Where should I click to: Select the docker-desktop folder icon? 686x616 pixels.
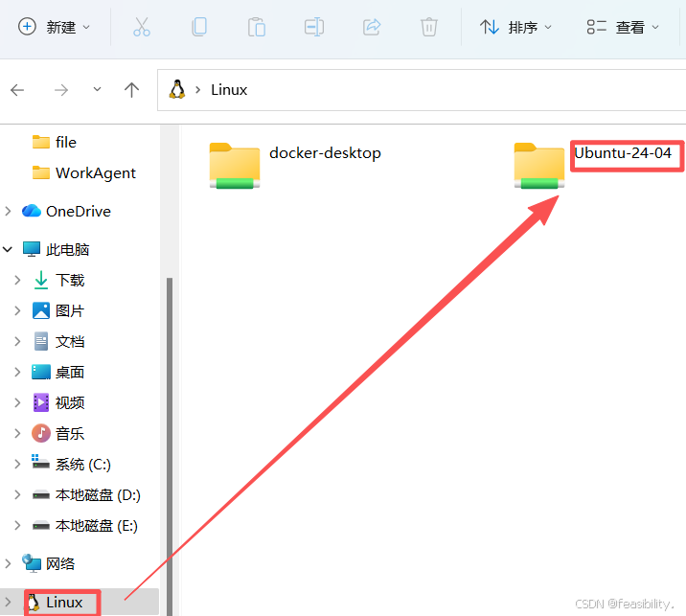click(235, 166)
